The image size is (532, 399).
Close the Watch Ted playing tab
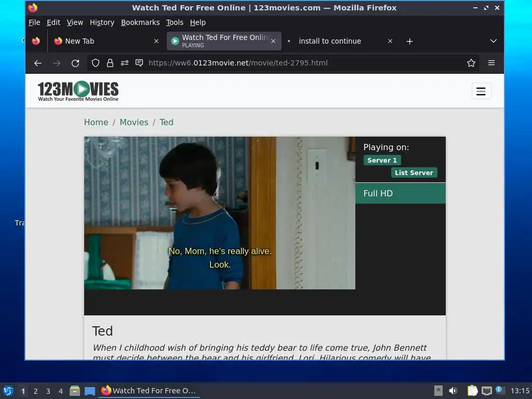pos(273,41)
